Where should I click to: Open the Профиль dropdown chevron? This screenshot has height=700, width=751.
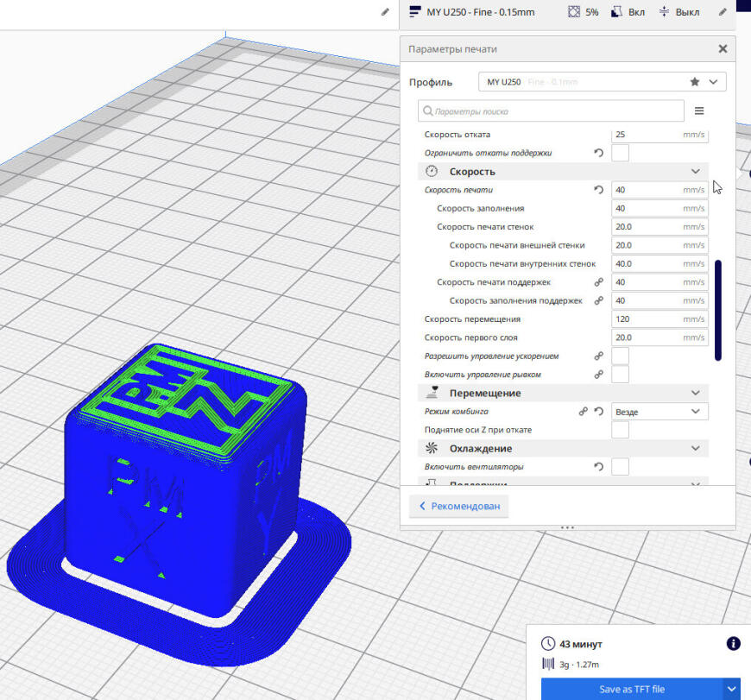click(x=713, y=82)
